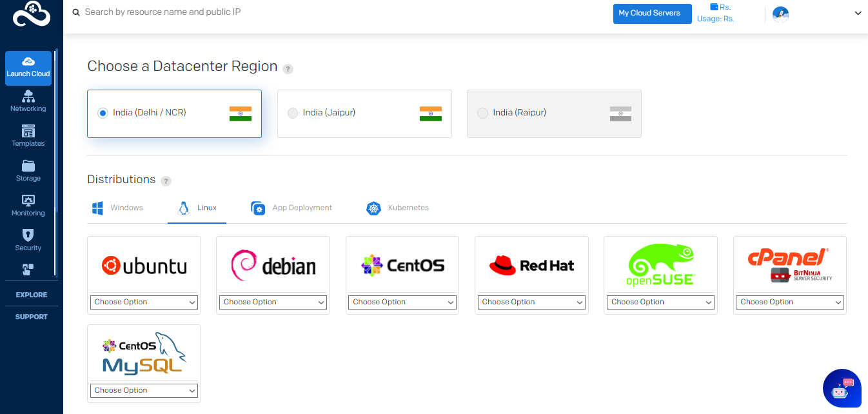
Task: Open the Launch Cloud section in sidebar
Action: [28, 68]
